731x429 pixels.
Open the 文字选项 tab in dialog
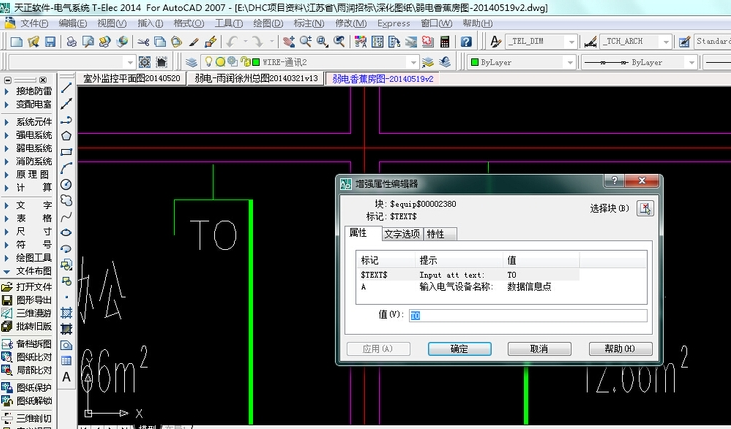pos(402,234)
